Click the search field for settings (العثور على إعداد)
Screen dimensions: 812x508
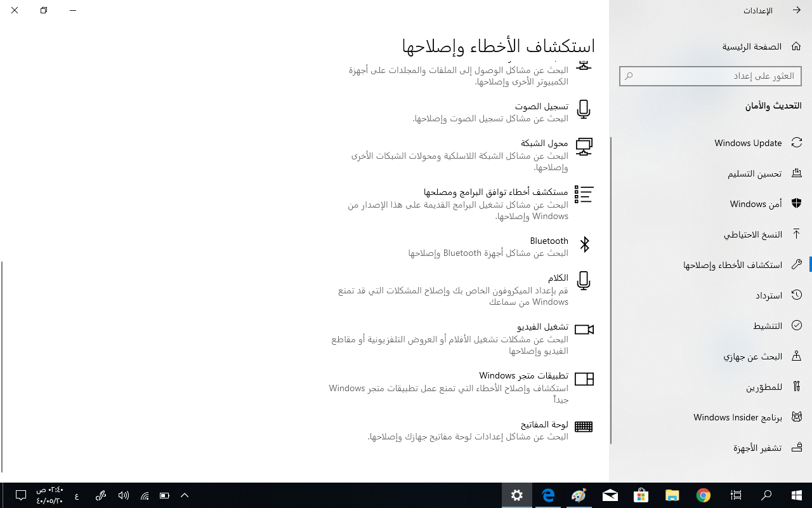[x=710, y=76]
